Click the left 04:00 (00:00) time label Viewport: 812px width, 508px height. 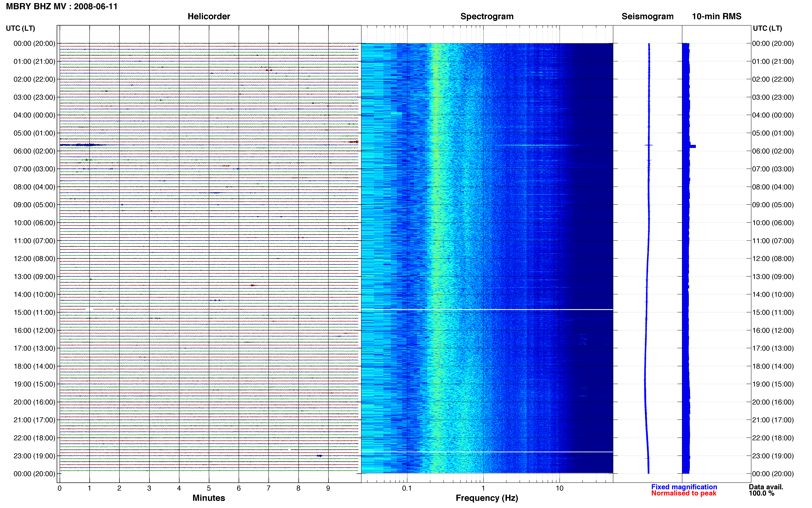pos(34,115)
